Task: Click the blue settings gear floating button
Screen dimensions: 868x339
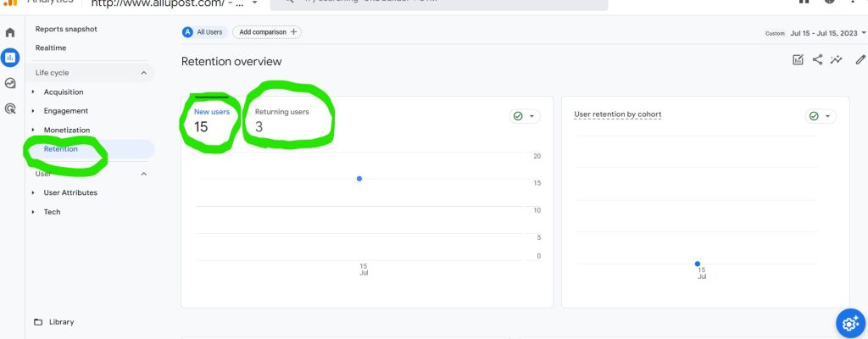Action: [849, 324]
